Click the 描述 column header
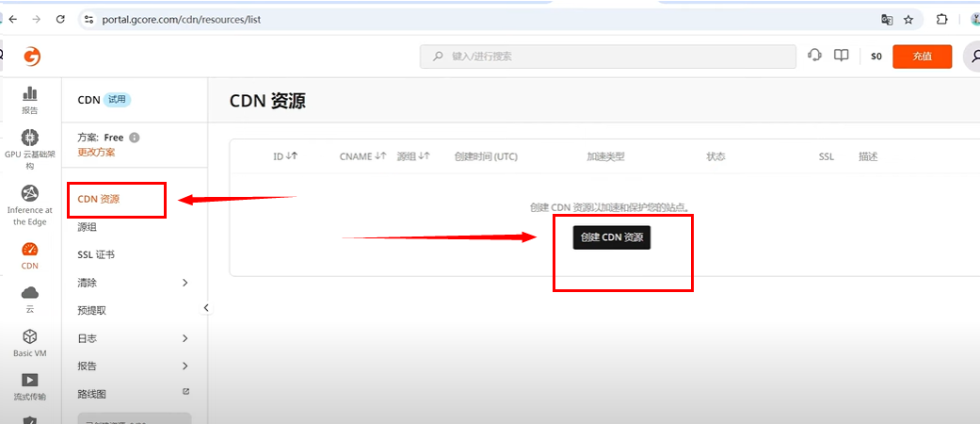 pyautogui.click(x=868, y=157)
